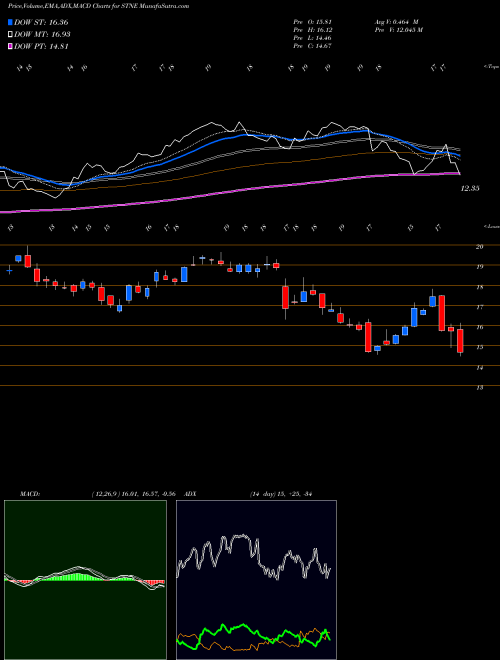Click the price axis label 18
This screenshot has width=500, height=660.
[x=479, y=287]
